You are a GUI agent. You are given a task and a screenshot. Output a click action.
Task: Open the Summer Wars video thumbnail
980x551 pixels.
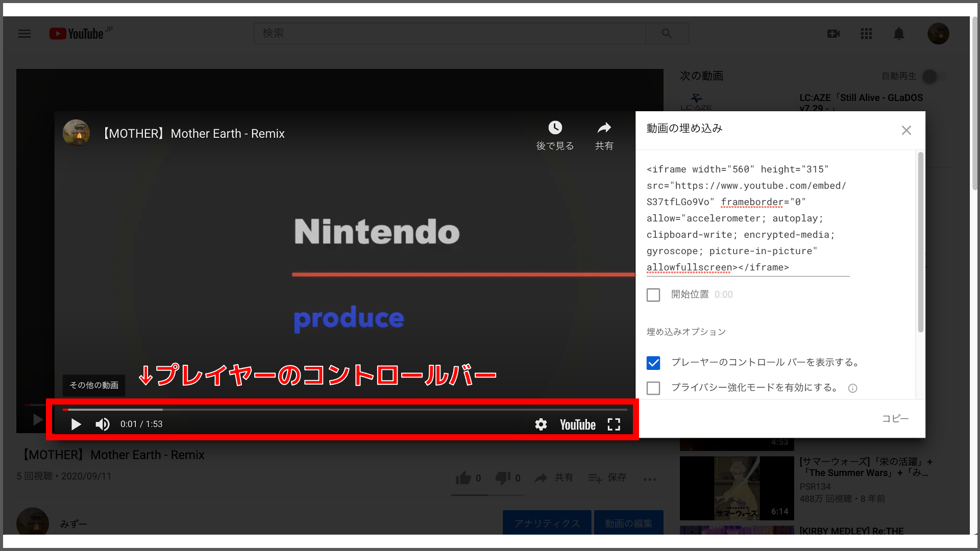[x=737, y=488]
